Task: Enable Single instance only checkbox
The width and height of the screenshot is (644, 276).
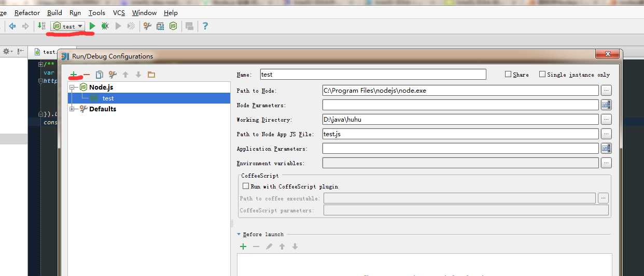Action: 542,75
